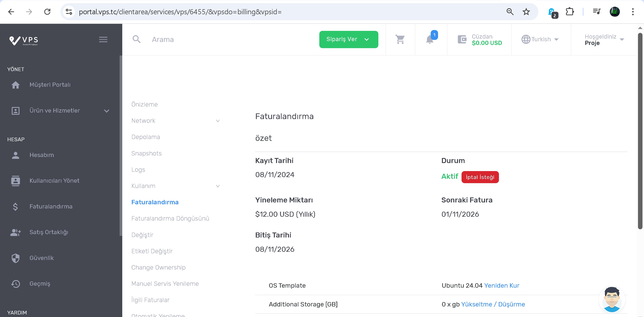
Task: Click the Hesabım person icon
Action: click(15, 155)
